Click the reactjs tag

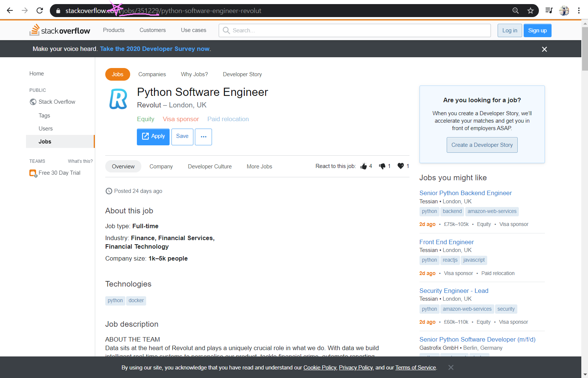pos(450,260)
